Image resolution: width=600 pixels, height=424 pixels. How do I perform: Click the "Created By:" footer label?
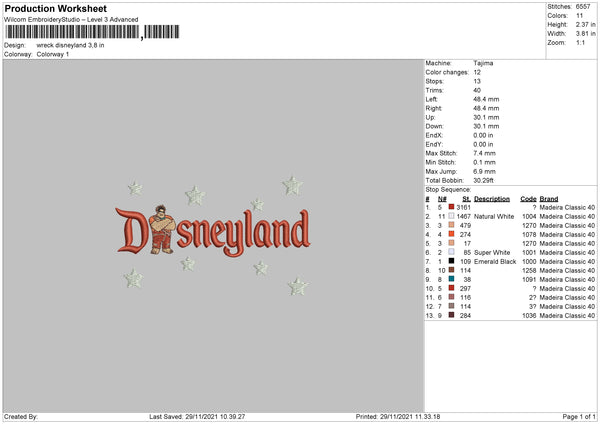pos(21,417)
